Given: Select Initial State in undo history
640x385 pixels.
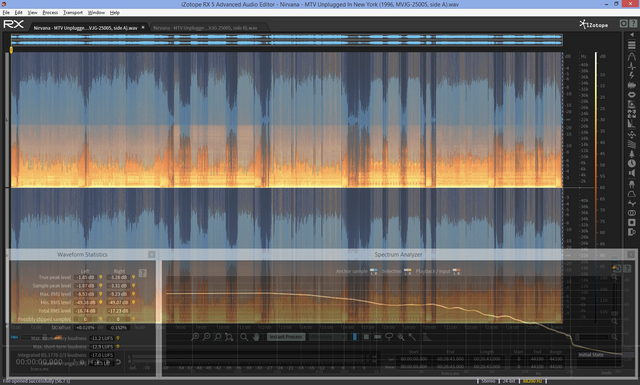Looking at the screenshot, I should 591,355.
